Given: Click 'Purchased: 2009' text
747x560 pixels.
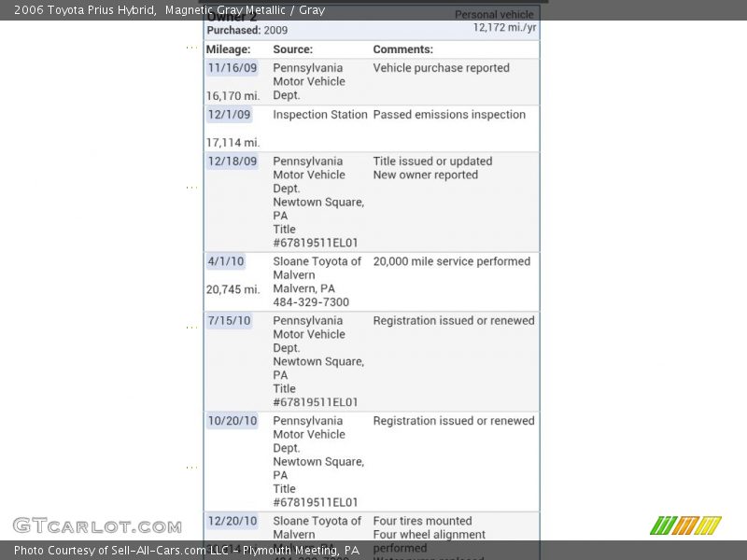Looking at the screenshot, I should 247,30.
